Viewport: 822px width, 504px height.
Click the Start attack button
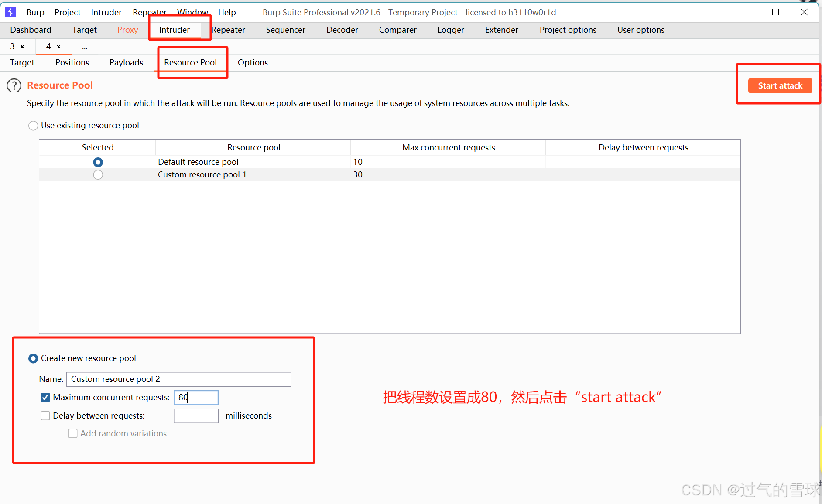780,85
